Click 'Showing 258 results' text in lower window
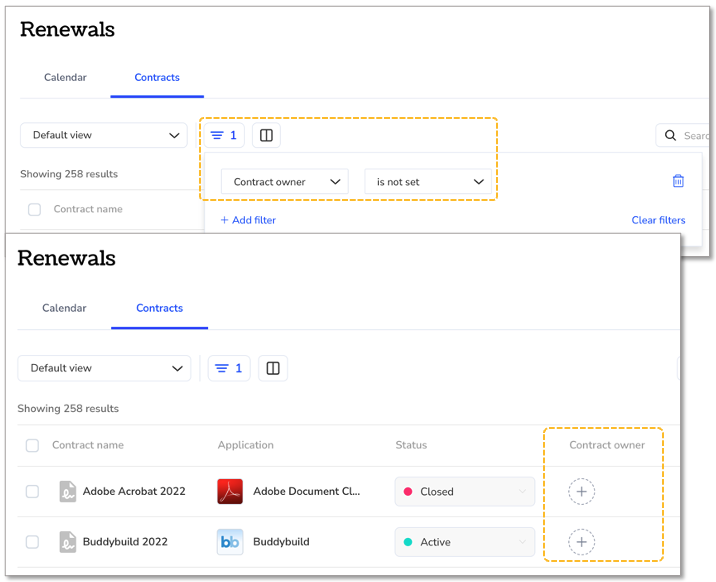This screenshot has height=582, width=716. 68,409
